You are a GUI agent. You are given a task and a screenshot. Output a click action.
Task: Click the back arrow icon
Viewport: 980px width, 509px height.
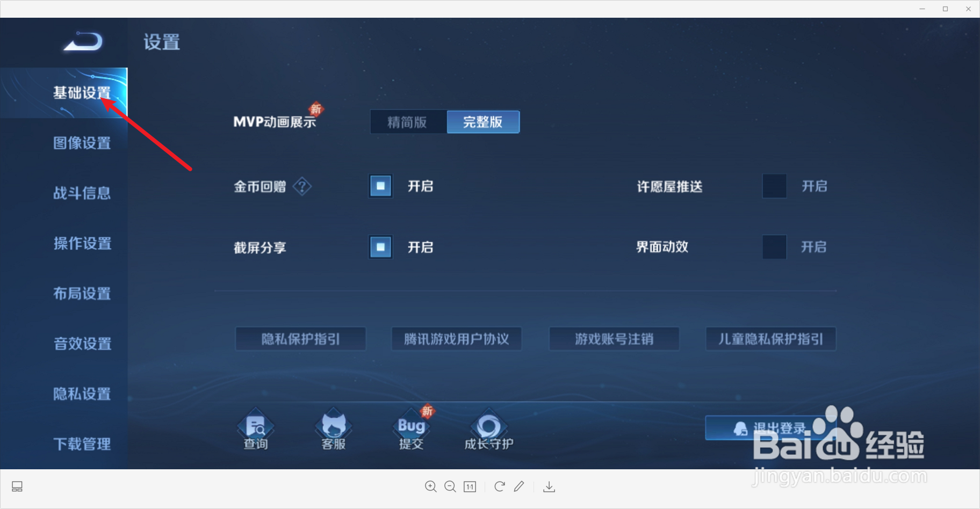(x=83, y=41)
